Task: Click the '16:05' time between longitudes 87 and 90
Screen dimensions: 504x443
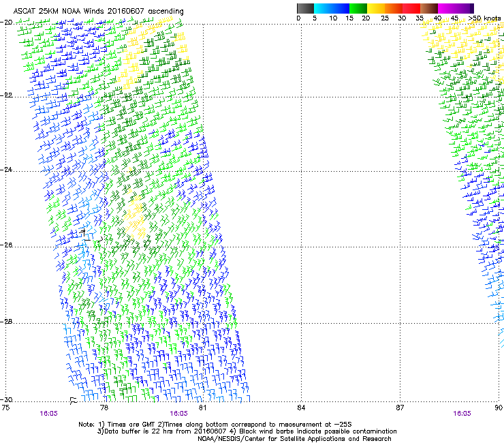Action: point(462,414)
